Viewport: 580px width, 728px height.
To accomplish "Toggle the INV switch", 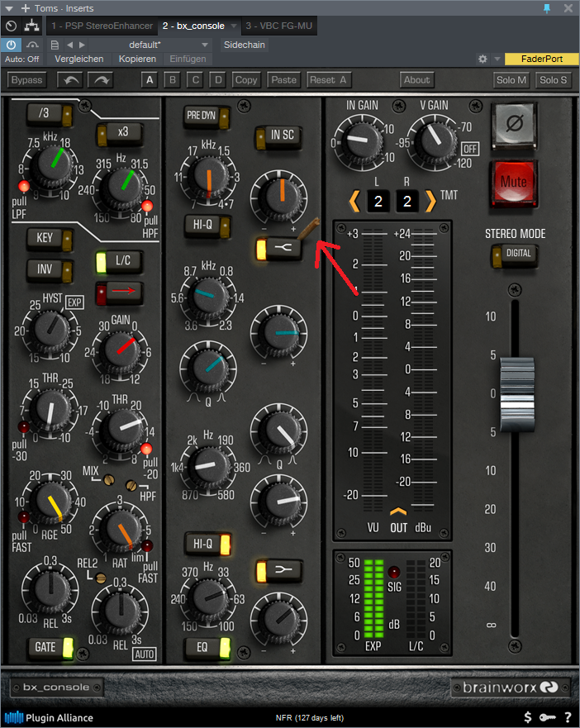I will (50, 269).
